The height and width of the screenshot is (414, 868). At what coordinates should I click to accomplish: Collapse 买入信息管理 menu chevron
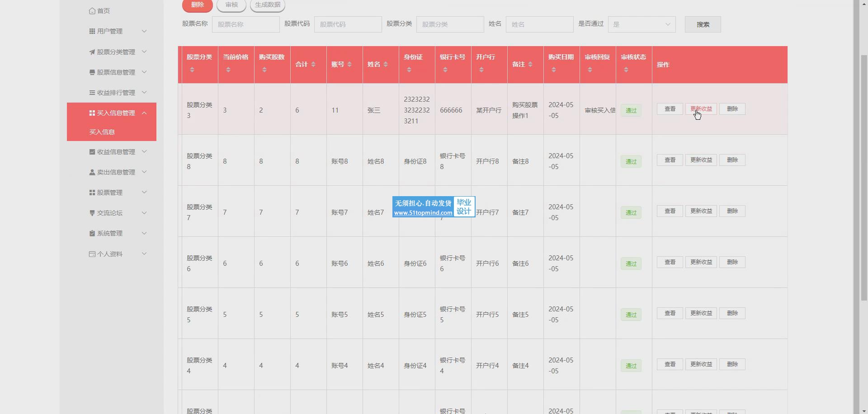pos(144,113)
